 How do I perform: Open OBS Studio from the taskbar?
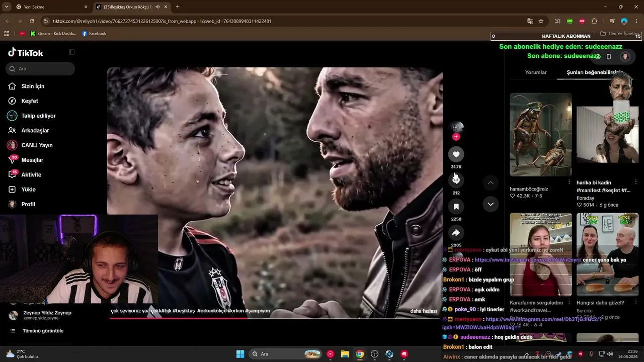coord(374,354)
